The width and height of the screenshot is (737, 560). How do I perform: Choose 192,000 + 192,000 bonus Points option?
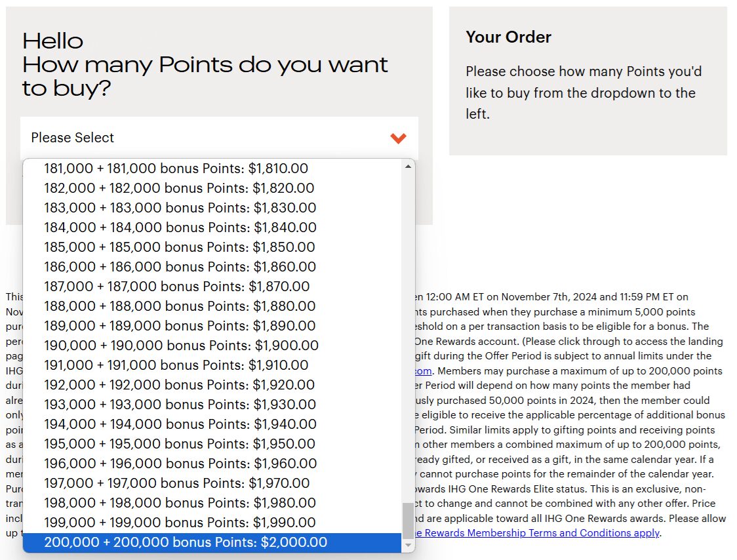212,385
